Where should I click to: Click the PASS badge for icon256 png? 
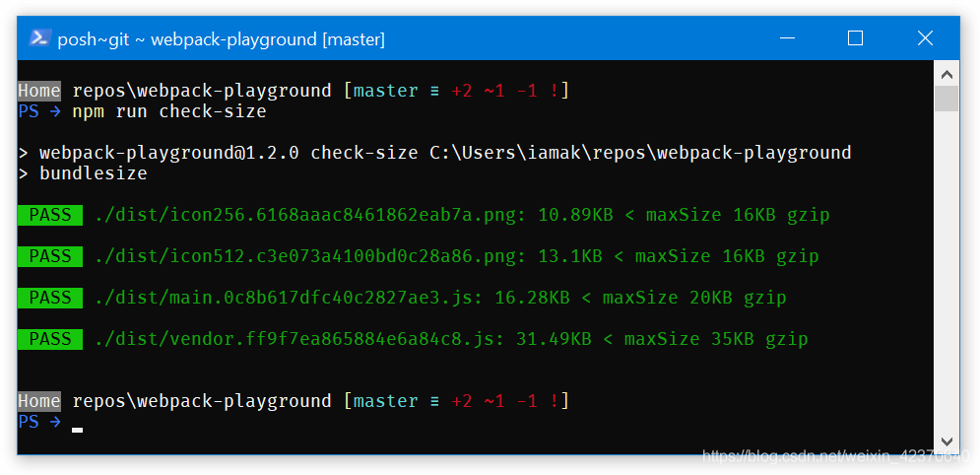(x=50, y=215)
